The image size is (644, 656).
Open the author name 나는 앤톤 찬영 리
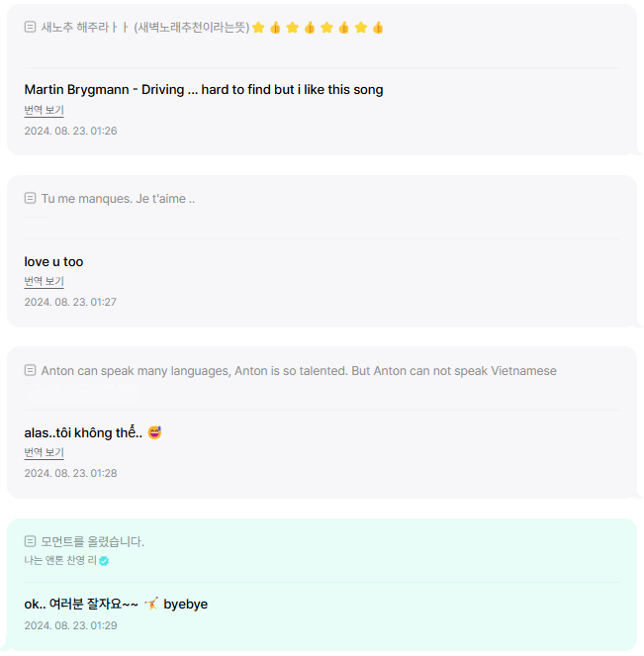59,561
